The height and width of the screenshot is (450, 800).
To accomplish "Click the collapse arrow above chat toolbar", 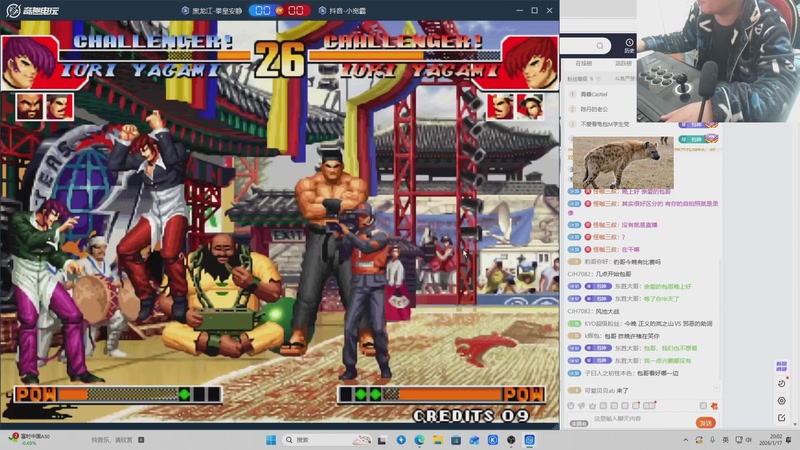I will tap(716, 388).
